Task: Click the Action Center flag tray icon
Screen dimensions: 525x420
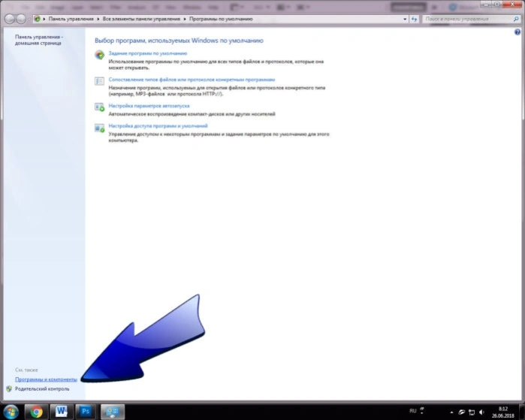Action: tap(472, 412)
